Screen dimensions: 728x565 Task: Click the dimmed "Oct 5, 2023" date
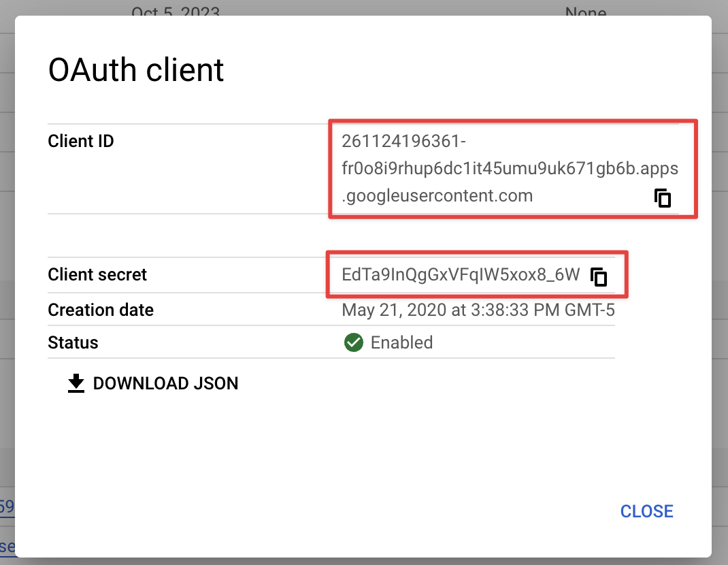176,10
